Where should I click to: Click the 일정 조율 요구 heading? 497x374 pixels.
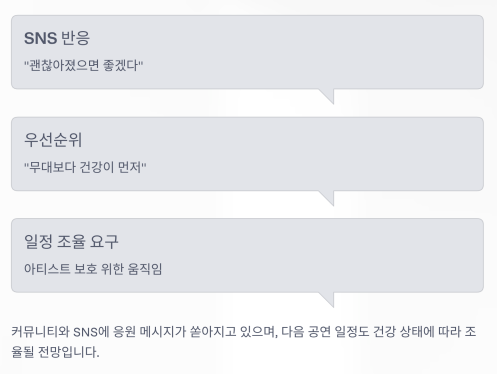coord(71,241)
